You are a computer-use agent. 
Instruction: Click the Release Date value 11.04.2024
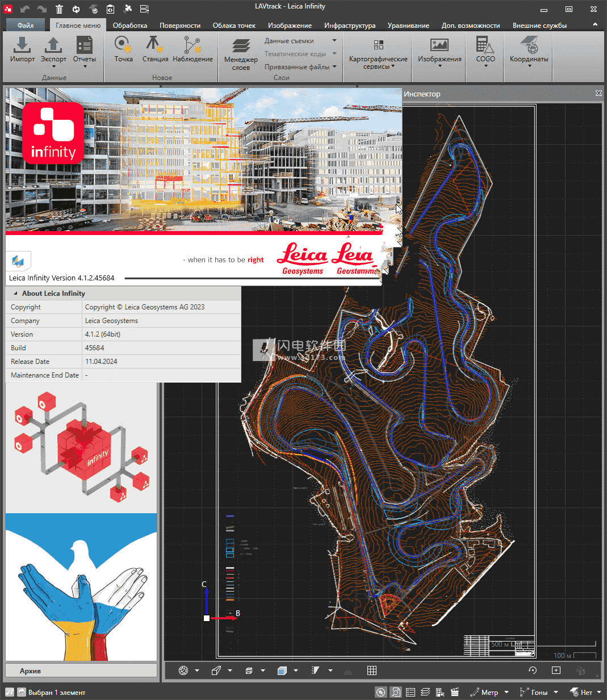point(101,362)
